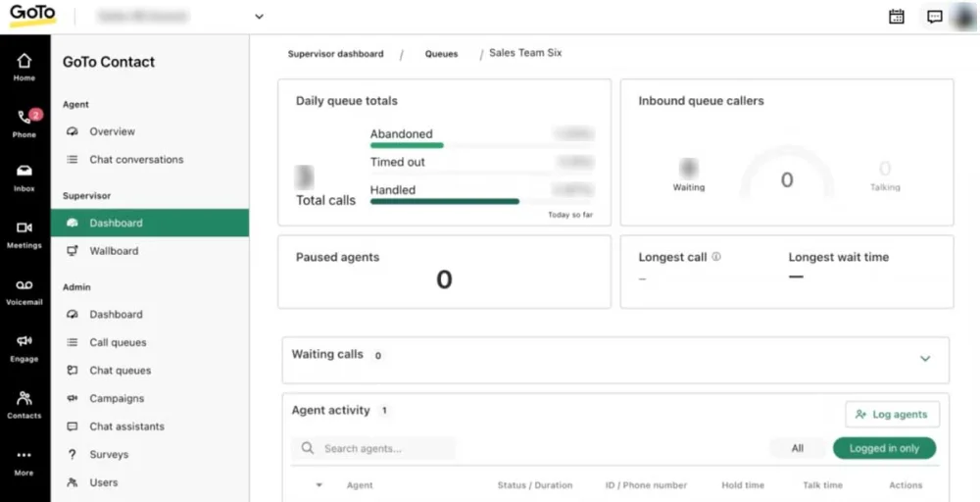Open the More options ellipsis
This screenshot has width=980, height=502.
pos(24,463)
